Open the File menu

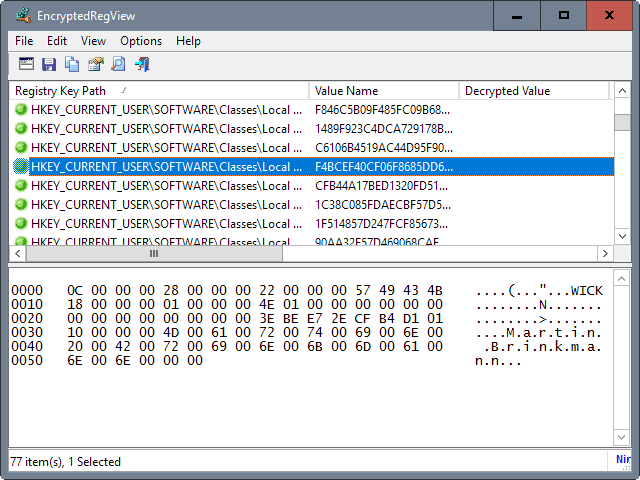24,41
